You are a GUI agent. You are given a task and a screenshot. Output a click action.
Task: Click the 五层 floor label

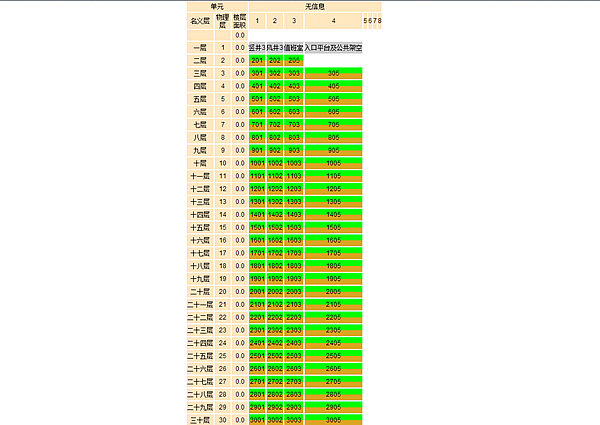(200, 99)
